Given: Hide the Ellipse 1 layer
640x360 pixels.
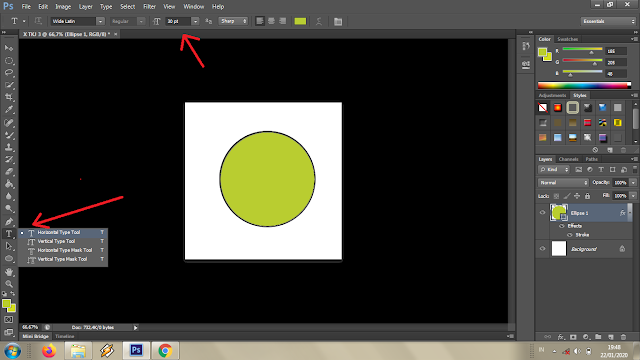Looking at the screenshot, I should point(542,212).
